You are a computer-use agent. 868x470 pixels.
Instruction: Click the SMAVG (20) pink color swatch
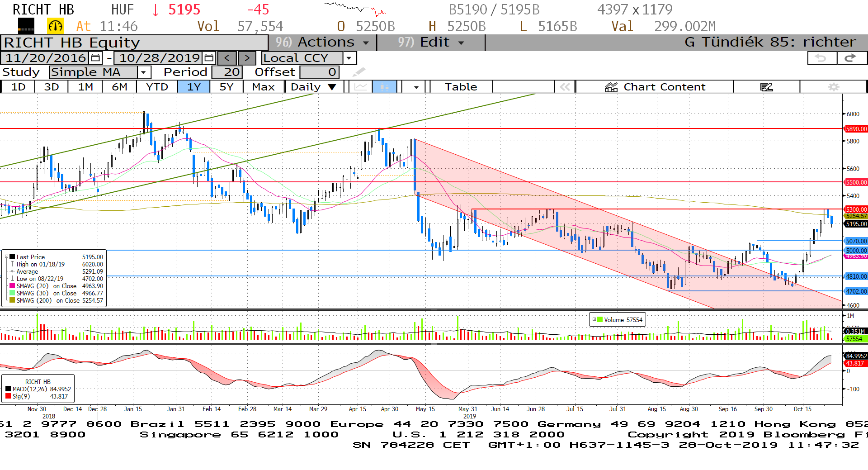pos(12,286)
